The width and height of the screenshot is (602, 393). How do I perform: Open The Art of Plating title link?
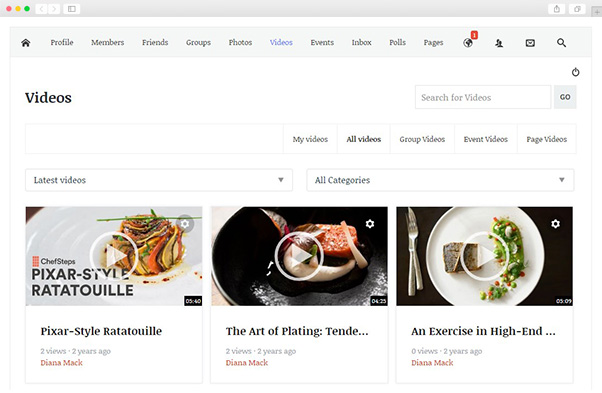click(297, 331)
